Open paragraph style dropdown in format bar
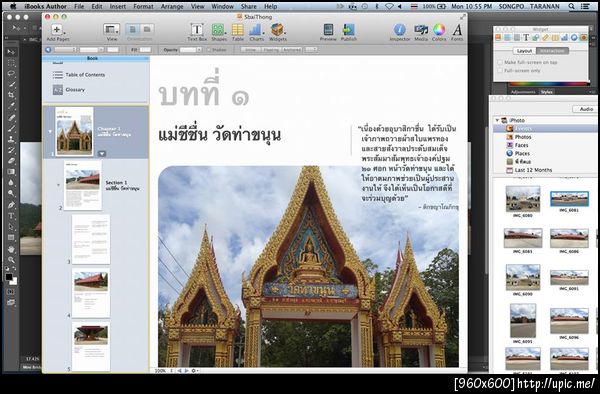Image resolution: width=600 pixels, height=394 pixels. pyautogui.click(x=64, y=50)
